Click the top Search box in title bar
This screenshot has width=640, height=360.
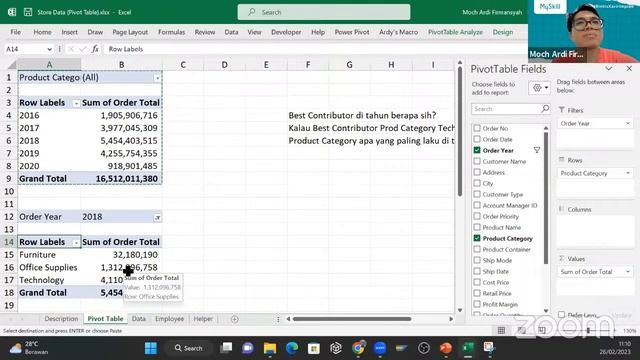(324, 12)
